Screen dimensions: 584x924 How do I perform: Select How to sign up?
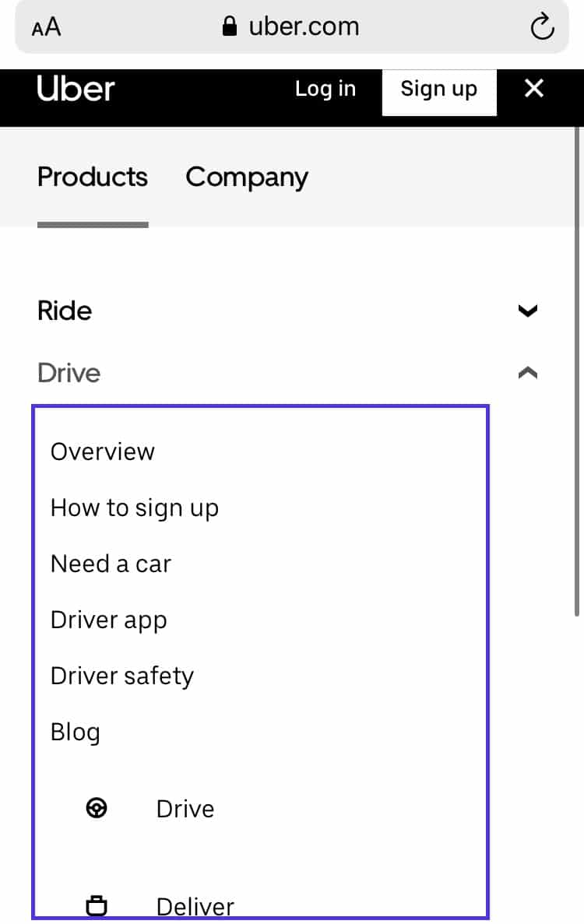[x=134, y=508]
